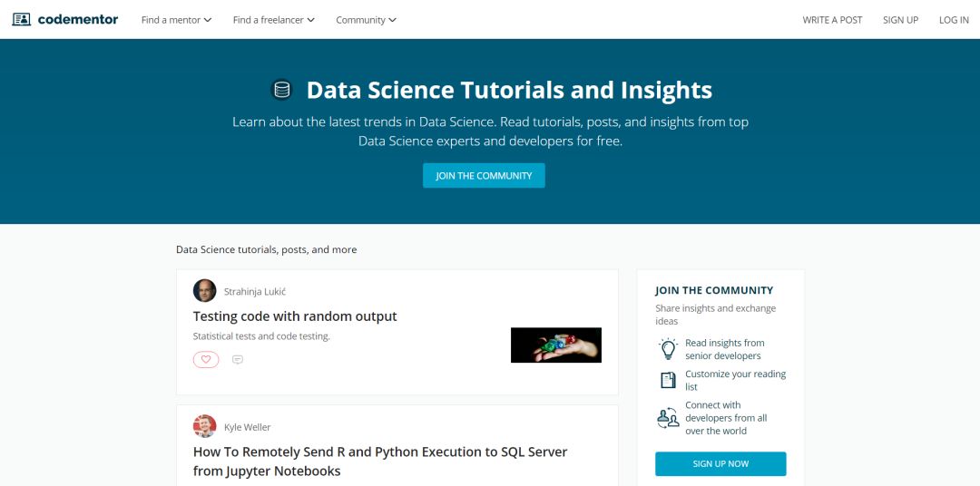Image resolution: width=980 pixels, height=486 pixels.
Task: Click Kyle Weller's profile picture
Action: pos(205,426)
